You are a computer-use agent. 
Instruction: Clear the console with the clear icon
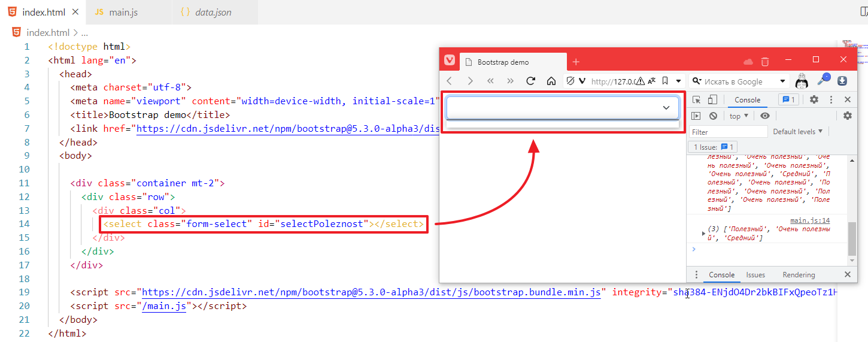[713, 116]
